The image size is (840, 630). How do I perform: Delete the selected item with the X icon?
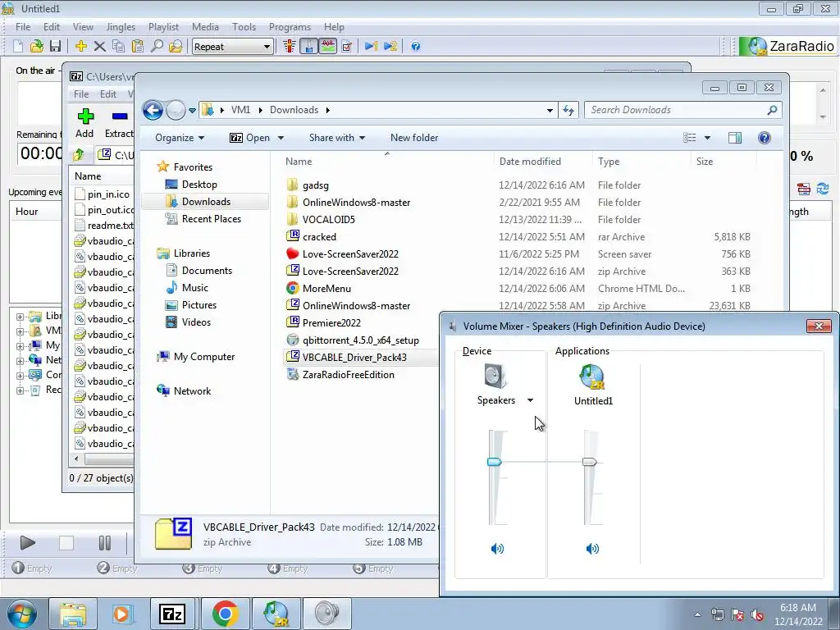(99, 47)
